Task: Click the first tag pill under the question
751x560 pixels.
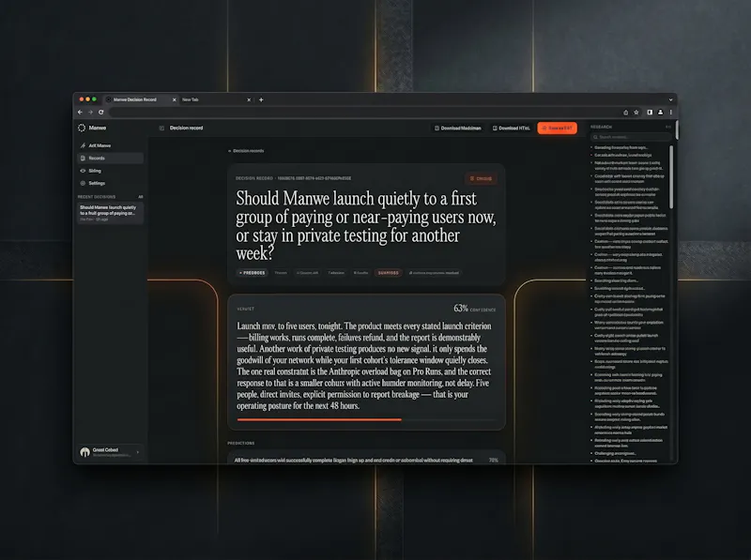Action: 252,273
